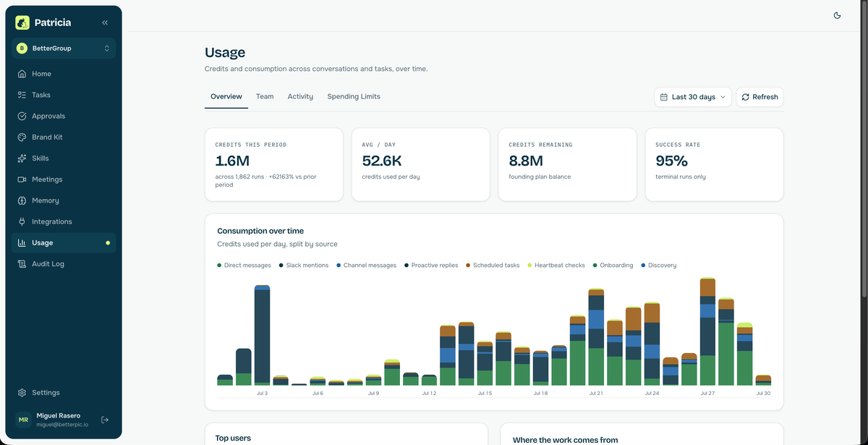The image size is (868, 445).
Task: Open Tasks in the sidebar
Action: (64, 95)
